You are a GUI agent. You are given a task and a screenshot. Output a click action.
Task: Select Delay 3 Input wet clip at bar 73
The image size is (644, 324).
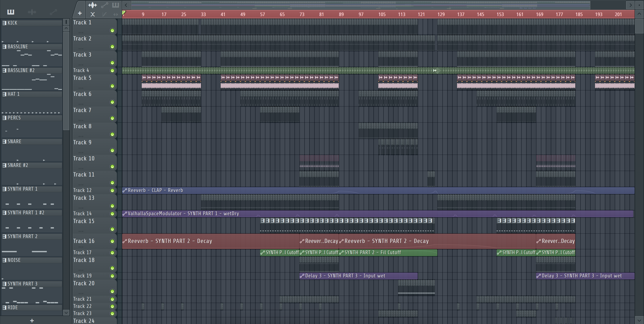pyautogui.click(x=358, y=276)
